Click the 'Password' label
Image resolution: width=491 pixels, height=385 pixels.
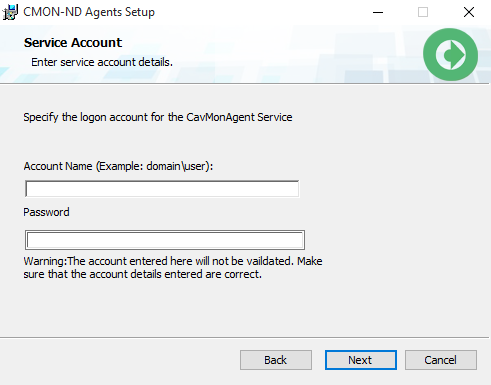[x=46, y=212]
